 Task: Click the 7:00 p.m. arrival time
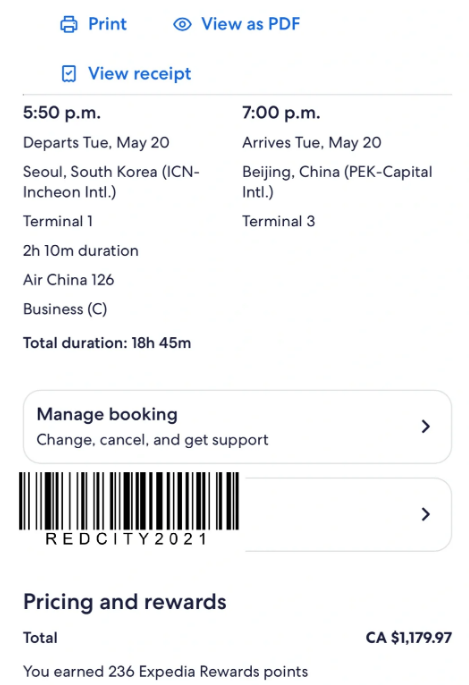281,113
